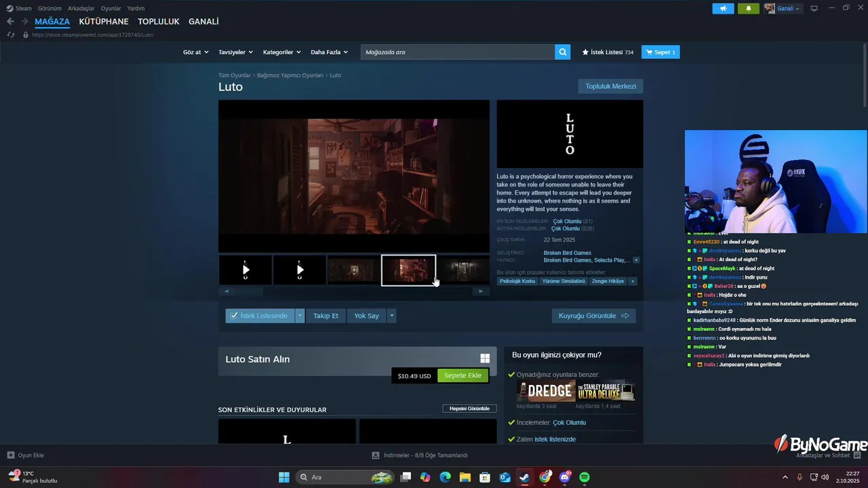Viewport: 868px width, 488px height.
Task: Open the DREDGE similar game image
Action: (x=546, y=391)
